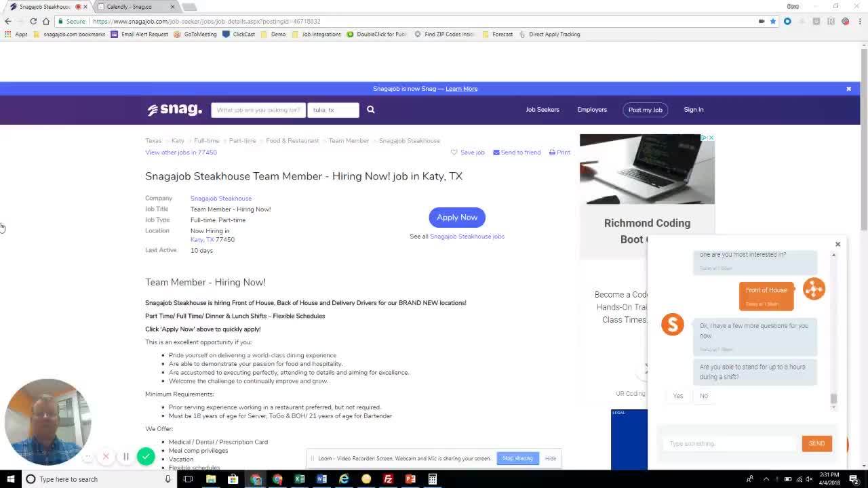This screenshot has height=488, width=868.
Task: Open the Action Center notifications
Action: pos(854,479)
